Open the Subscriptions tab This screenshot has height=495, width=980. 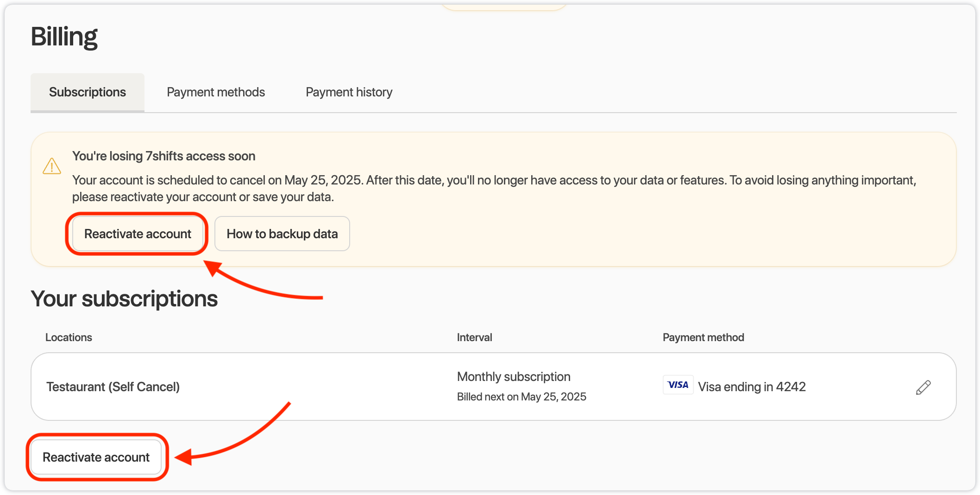(x=88, y=92)
